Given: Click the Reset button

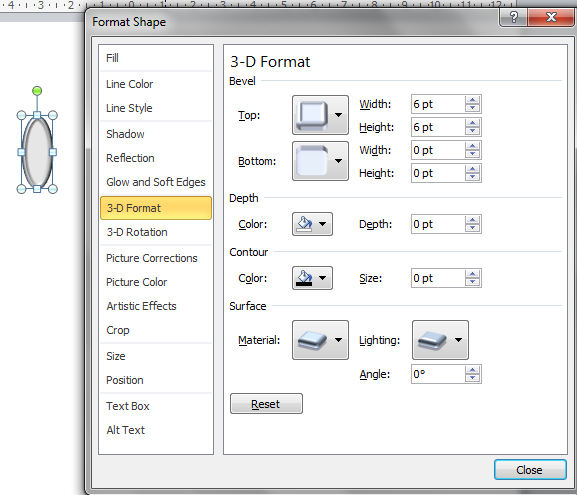Looking at the screenshot, I should coord(266,404).
